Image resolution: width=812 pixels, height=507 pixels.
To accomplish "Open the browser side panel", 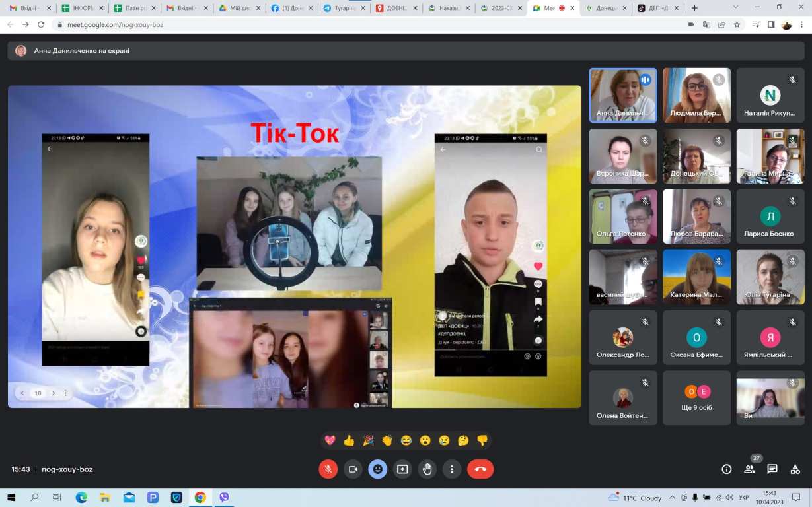I will (x=771, y=24).
